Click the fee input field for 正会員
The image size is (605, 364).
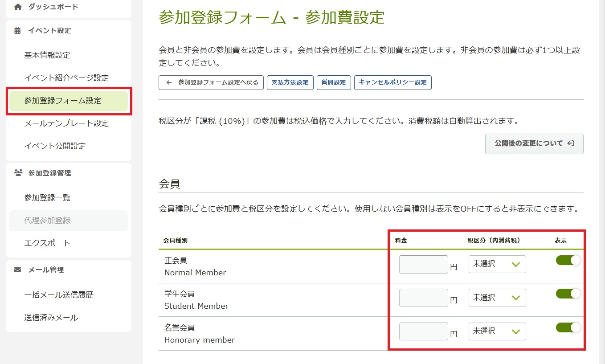[423, 264]
